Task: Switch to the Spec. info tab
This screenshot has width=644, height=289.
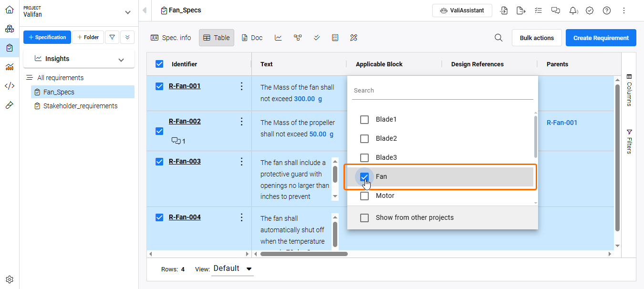Action: (171, 38)
